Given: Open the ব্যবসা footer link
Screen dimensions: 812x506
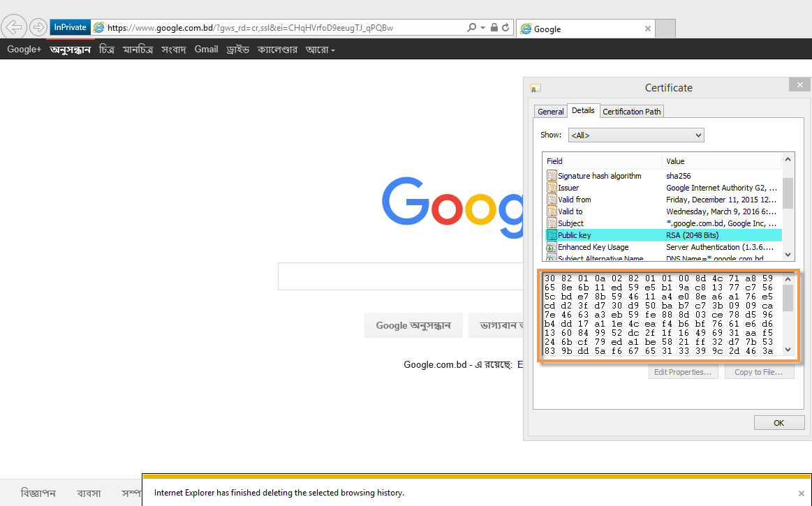Looking at the screenshot, I should (89, 493).
